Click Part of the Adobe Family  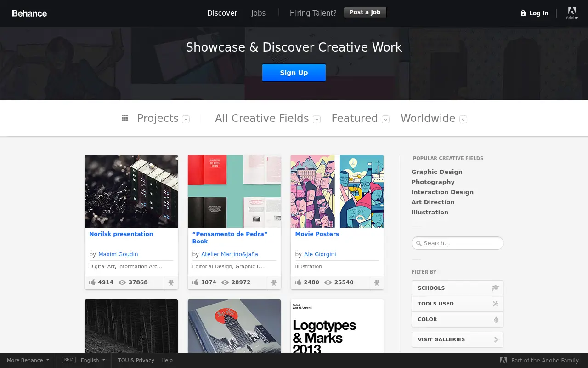pyautogui.click(x=545, y=361)
